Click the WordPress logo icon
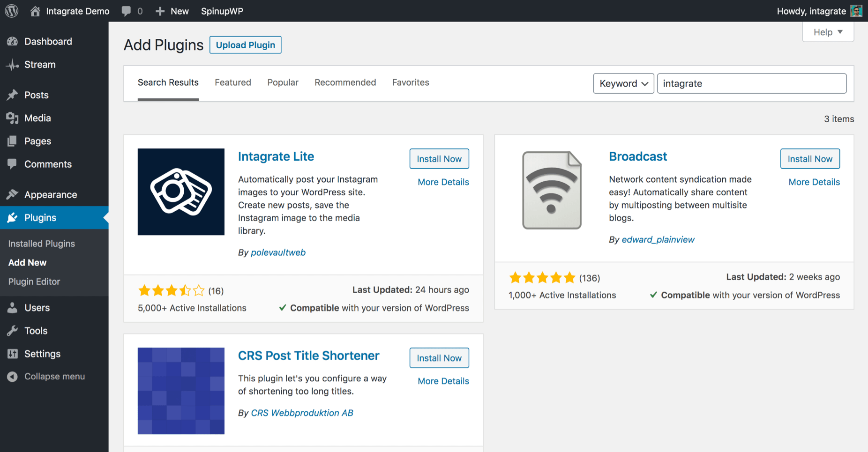The width and height of the screenshot is (868, 452). pos(12,11)
